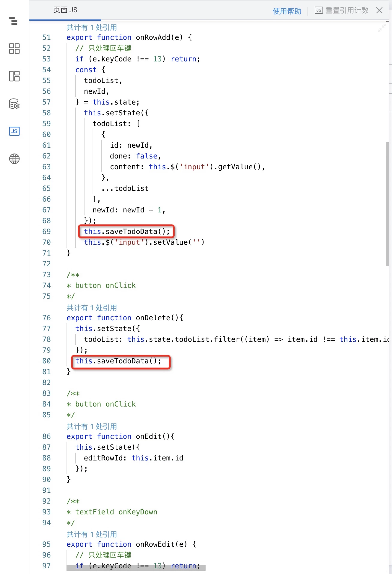Image resolution: width=392 pixels, height=574 pixels.
Task: Click the 'this.setState({' line 58
Action: click(116, 113)
